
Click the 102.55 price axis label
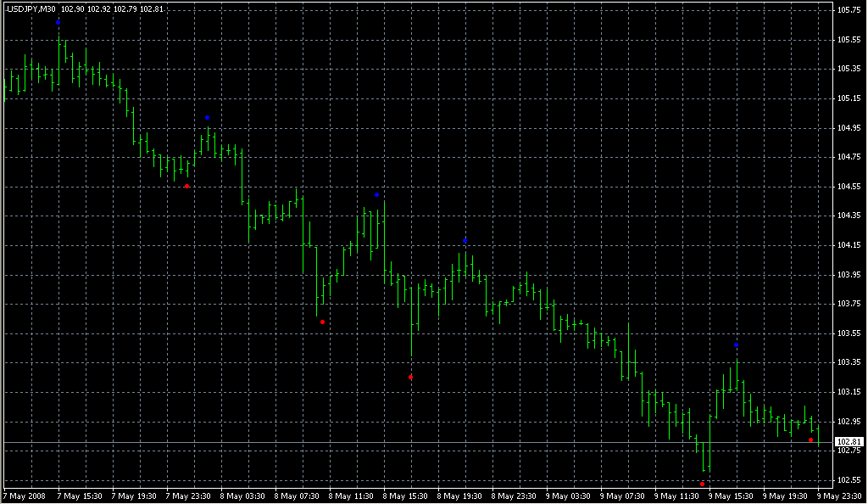[x=849, y=481]
